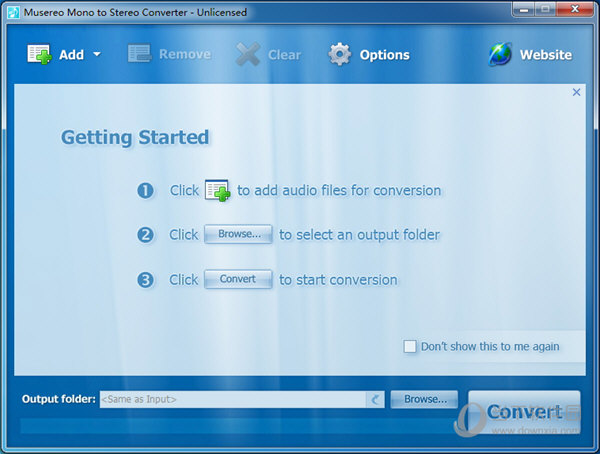
Task: Click the Clear X icon
Action: pyautogui.click(x=248, y=54)
